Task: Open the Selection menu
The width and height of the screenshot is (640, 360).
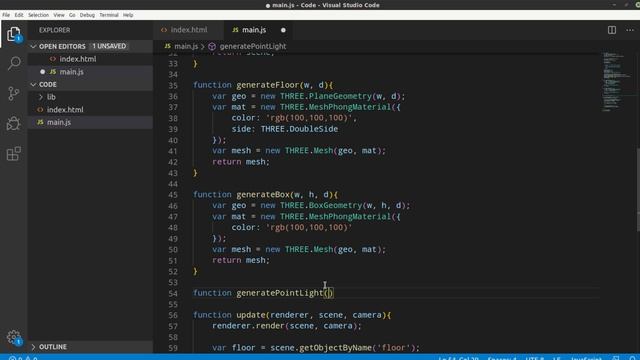Action: [38, 15]
